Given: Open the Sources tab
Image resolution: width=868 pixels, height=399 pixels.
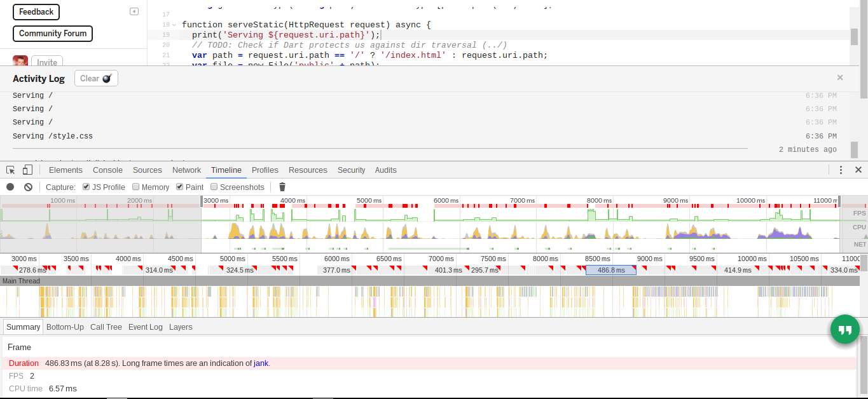Looking at the screenshot, I should coord(148,170).
